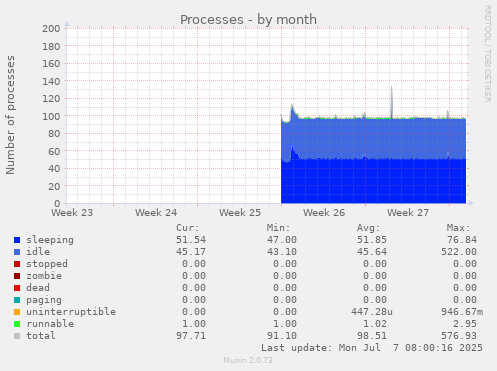Click idle minimum value 43.10
Viewport: 497px width, 371px height.
pos(282,252)
